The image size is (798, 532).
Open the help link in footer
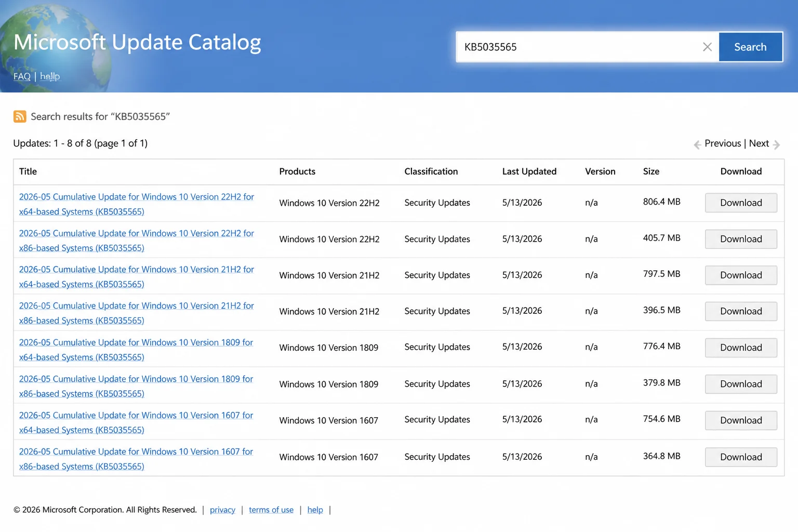click(x=315, y=510)
